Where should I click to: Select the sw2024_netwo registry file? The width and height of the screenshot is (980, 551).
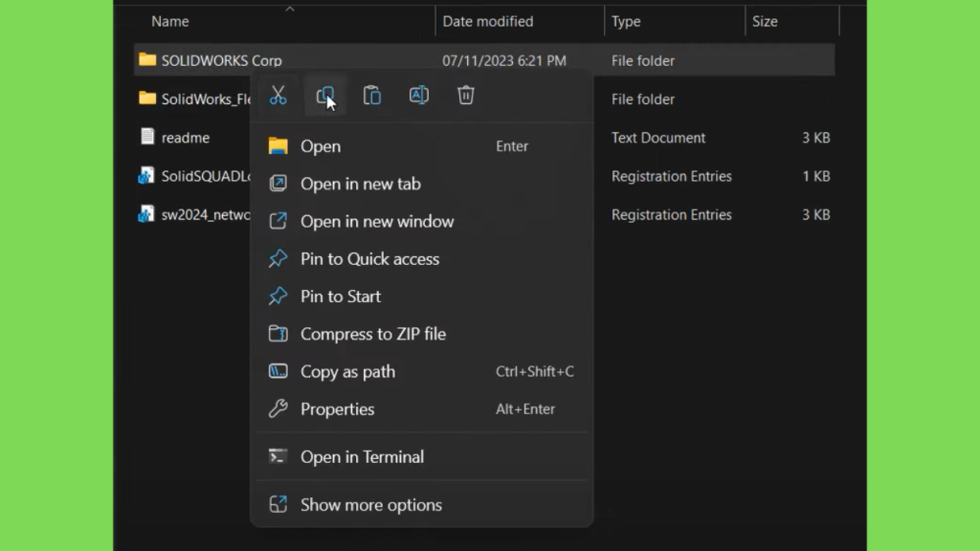click(207, 215)
